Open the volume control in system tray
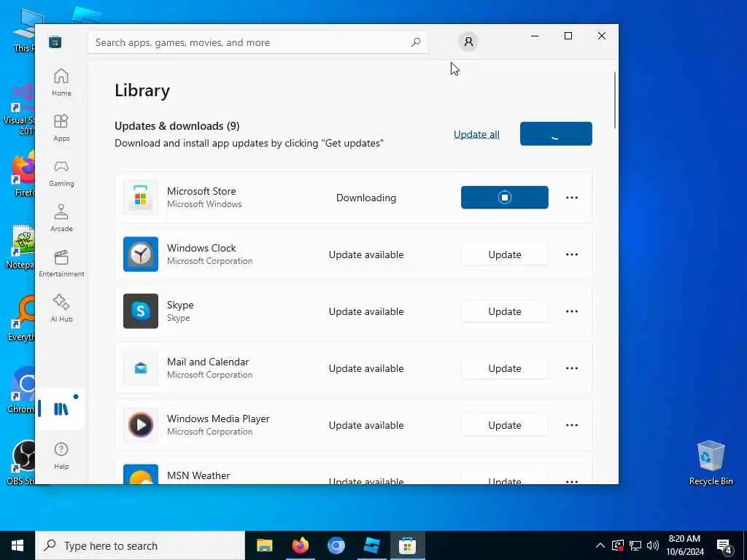The image size is (747, 560). point(653,545)
